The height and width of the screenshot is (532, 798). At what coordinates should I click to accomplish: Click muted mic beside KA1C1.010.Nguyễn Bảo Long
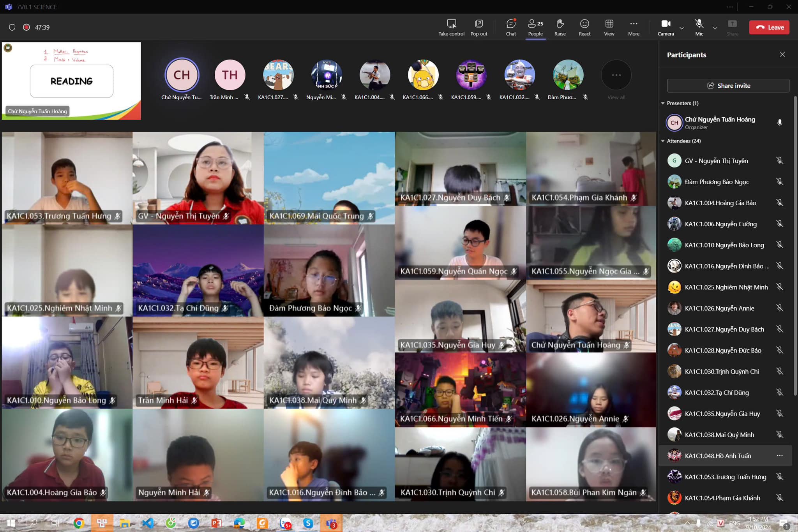coord(780,245)
